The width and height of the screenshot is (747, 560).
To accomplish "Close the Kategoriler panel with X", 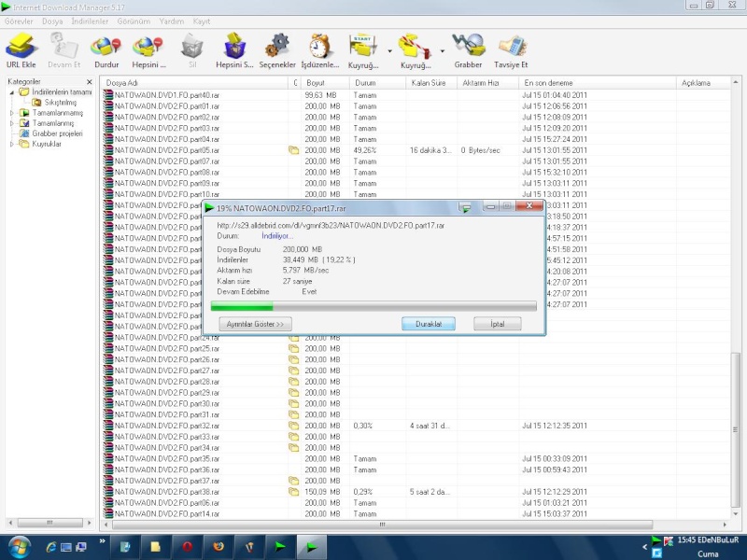I will click(89, 82).
